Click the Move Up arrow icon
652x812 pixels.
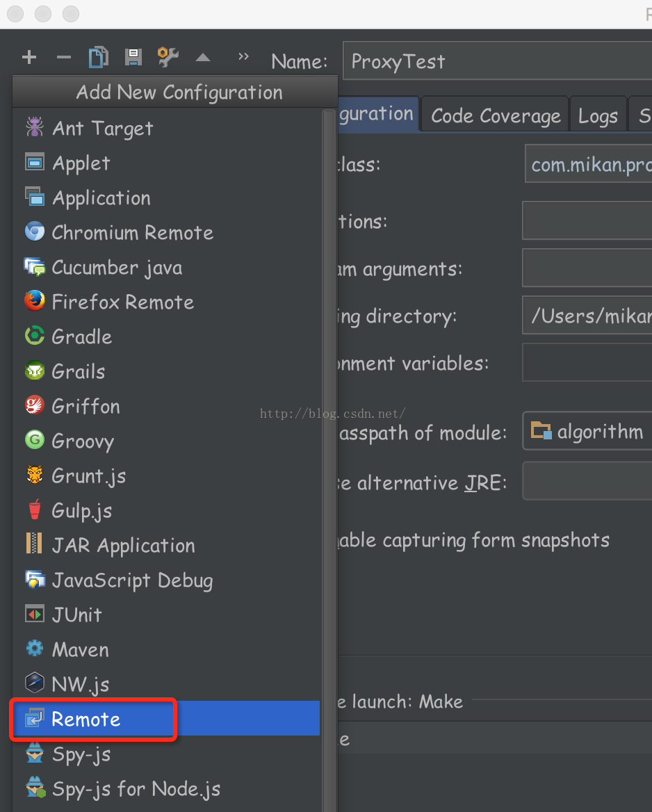202,58
